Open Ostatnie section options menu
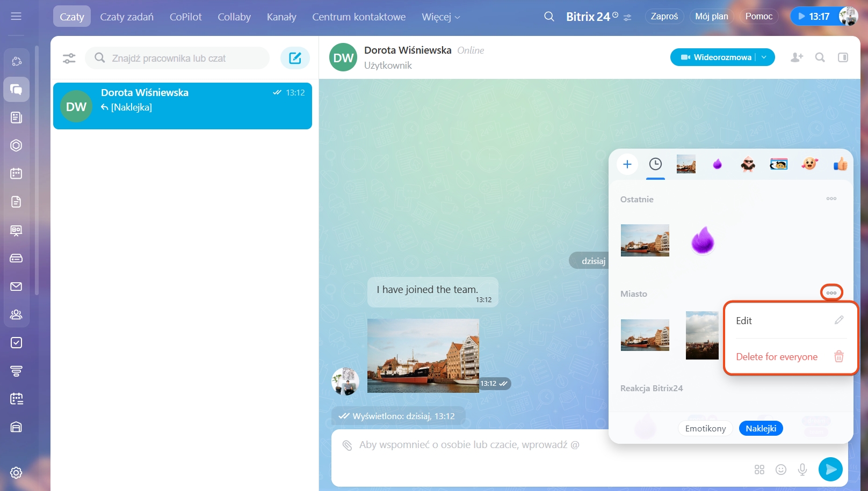Viewport: 868px width, 491px height. click(x=831, y=199)
